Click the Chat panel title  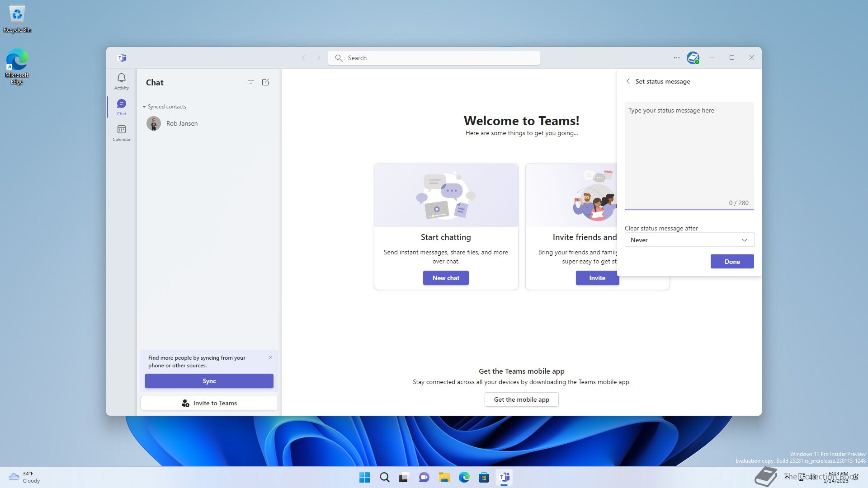tap(155, 82)
